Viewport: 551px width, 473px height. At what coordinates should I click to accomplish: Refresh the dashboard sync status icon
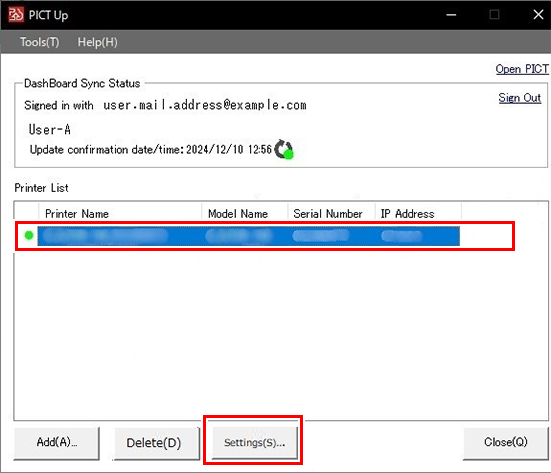tap(284, 149)
